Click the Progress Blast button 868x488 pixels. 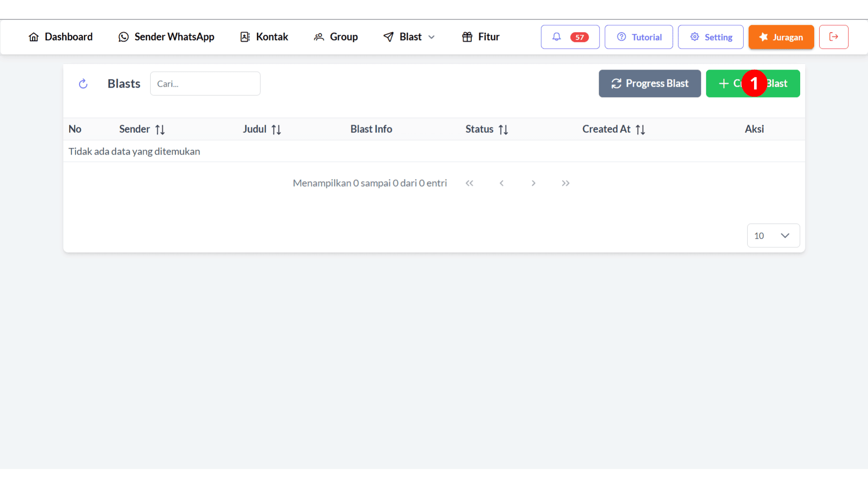650,84
